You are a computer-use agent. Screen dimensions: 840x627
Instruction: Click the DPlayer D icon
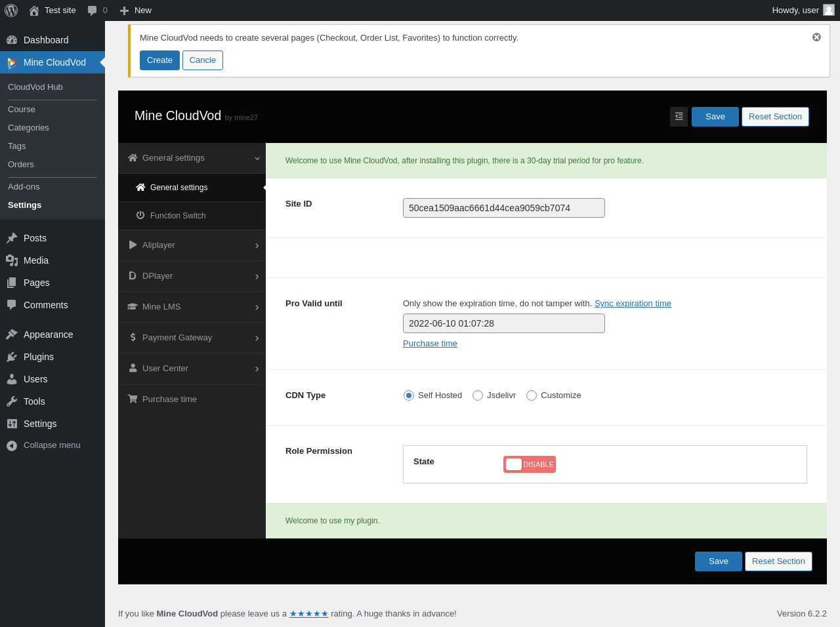[133, 275]
